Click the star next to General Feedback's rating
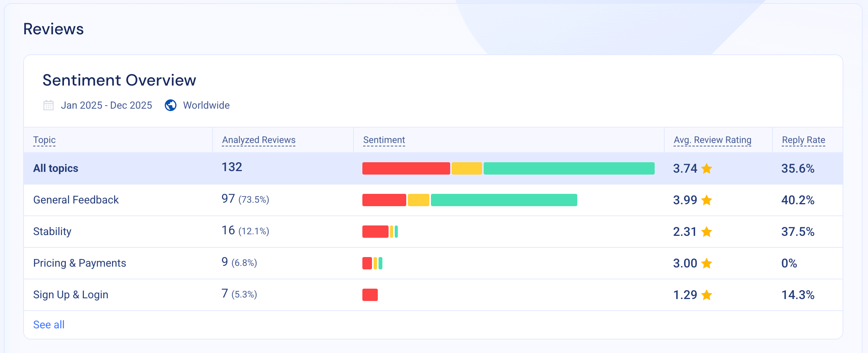 point(707,200)
